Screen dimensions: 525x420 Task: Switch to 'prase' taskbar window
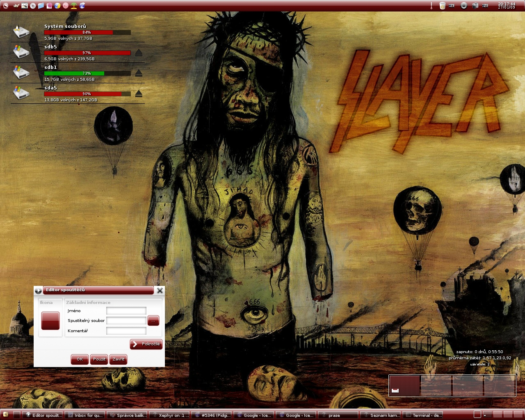click(338, 415)
